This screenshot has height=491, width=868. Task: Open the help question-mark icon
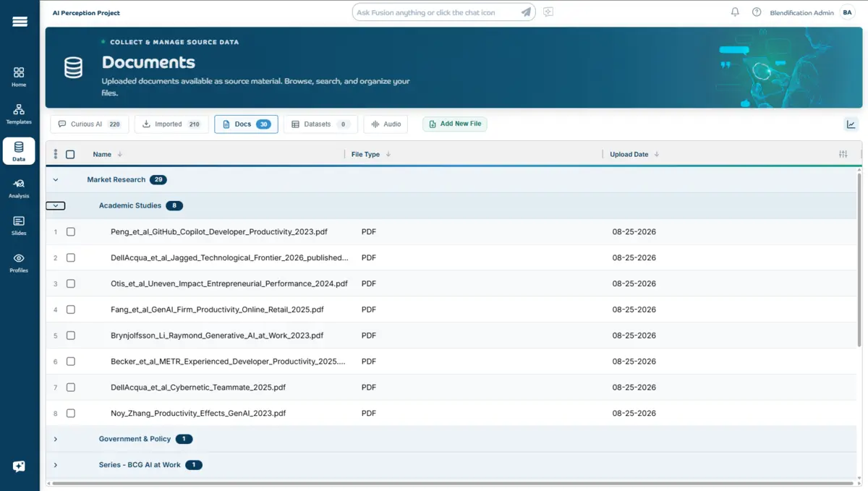coord(757,12)
